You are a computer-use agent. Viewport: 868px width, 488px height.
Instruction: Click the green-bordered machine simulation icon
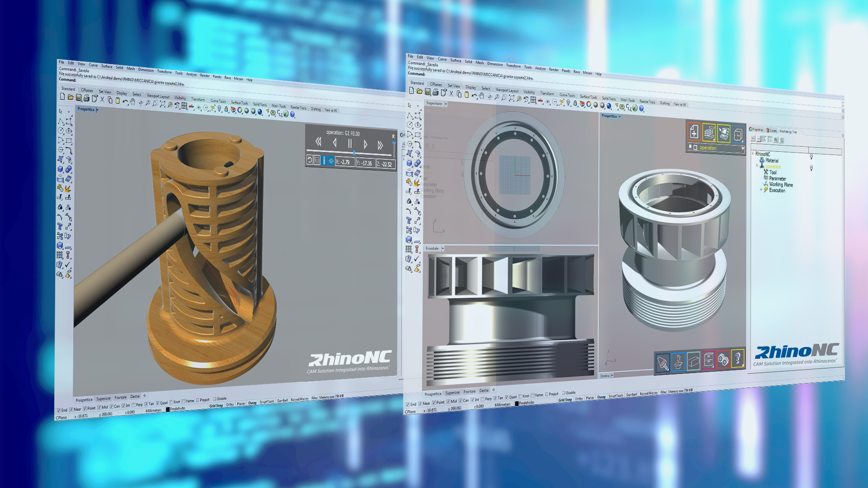723,134
